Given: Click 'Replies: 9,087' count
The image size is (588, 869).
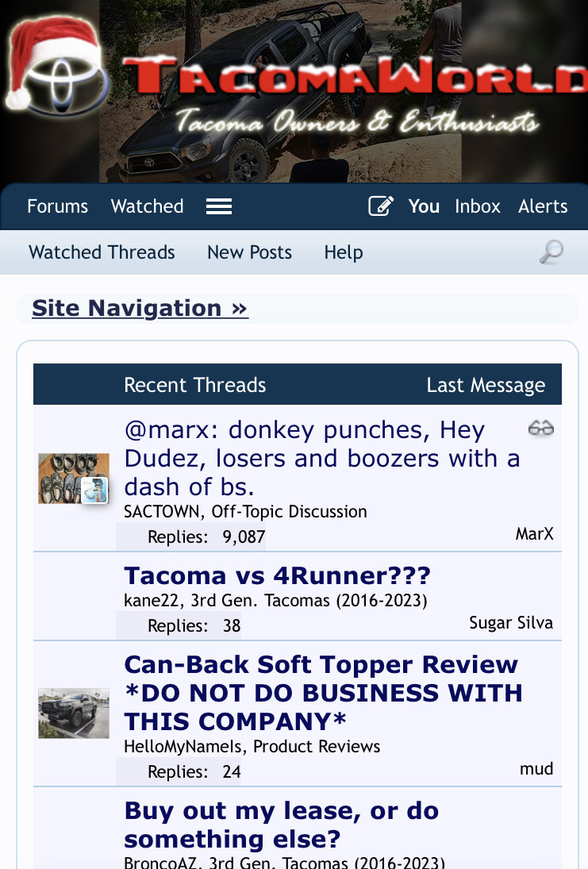Looking at the screenshot, I should point(206,536).
